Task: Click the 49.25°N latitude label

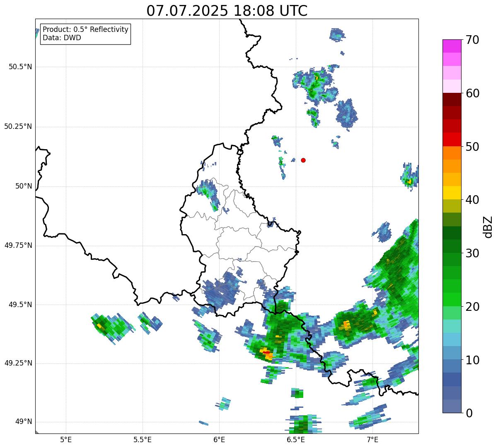Action: click(x=18, y=363)
